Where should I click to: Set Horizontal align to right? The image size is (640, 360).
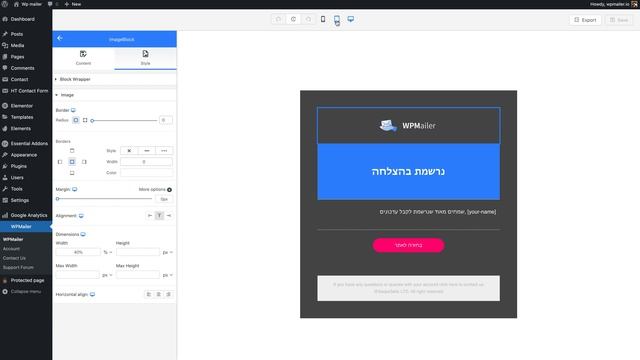[169, 294]
